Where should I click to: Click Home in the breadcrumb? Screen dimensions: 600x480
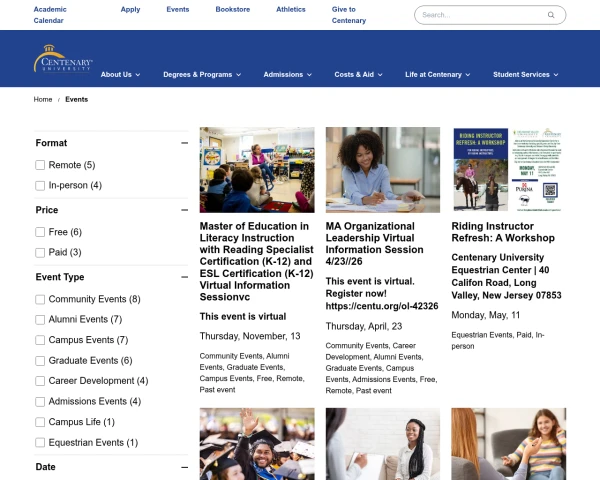point(43,100)
